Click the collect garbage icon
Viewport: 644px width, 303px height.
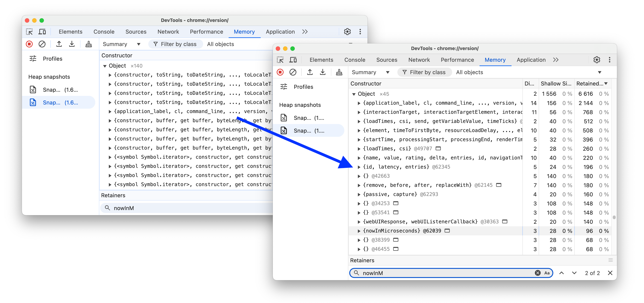pos(338,72)
